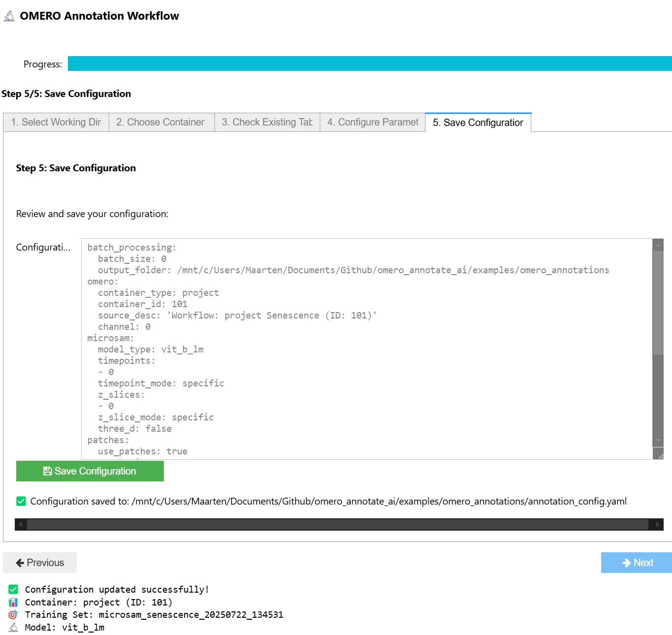
Task: Click the checkmark icon beside Configuration updated successfully
Action: click(x=13, y=589)
